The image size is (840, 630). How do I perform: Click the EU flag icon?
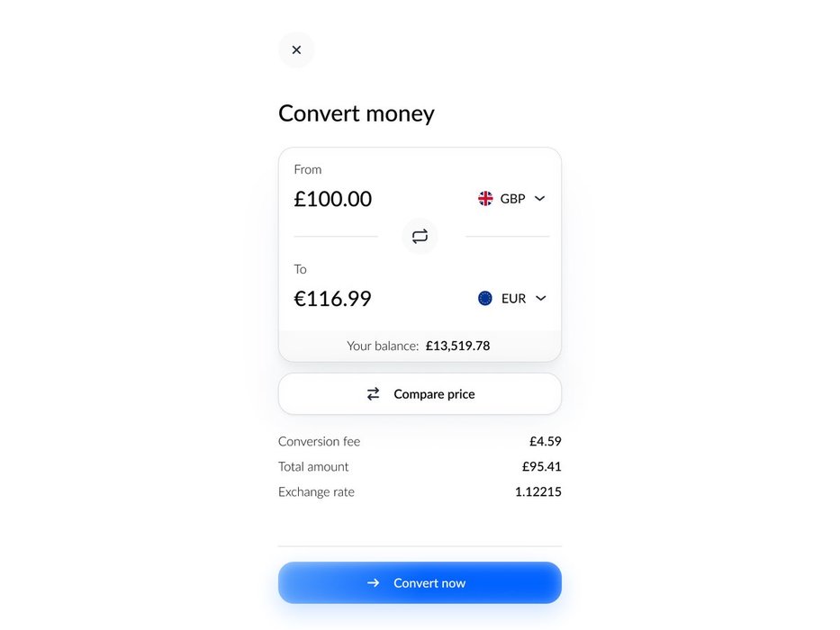[x=485, y=299]
